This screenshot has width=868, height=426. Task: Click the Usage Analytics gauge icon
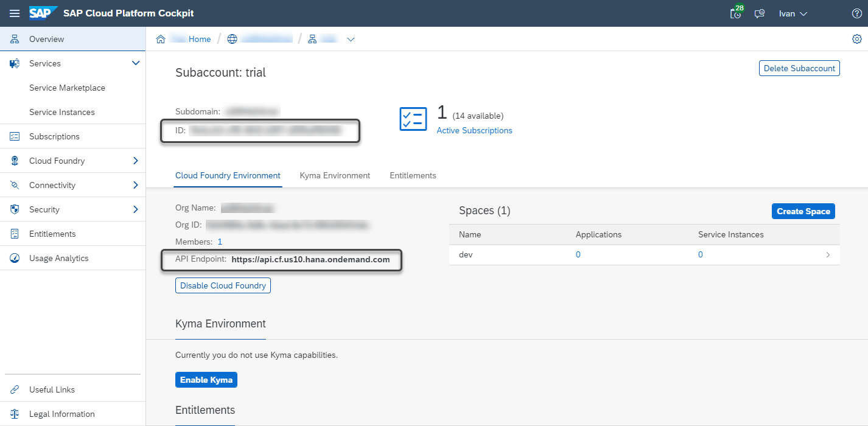pyautogui.click(x=15, y=258)
